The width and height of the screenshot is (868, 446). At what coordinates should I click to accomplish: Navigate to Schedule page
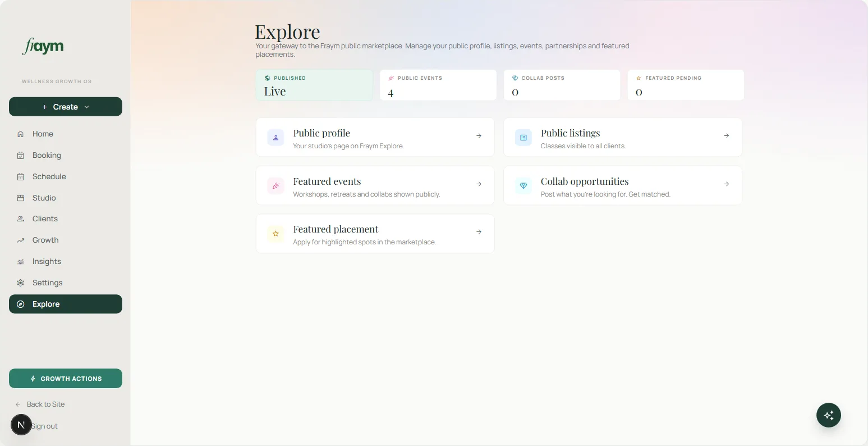[66, 176]
